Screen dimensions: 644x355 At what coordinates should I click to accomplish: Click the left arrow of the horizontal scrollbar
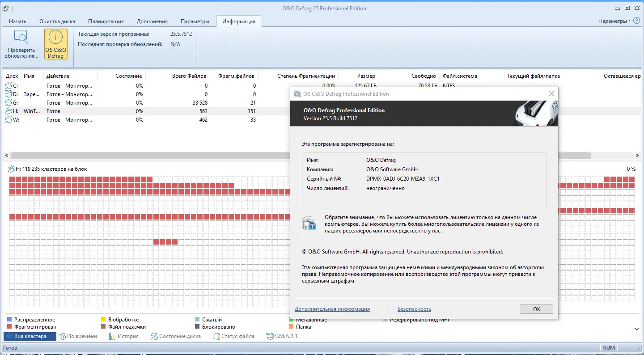point(7,155)
